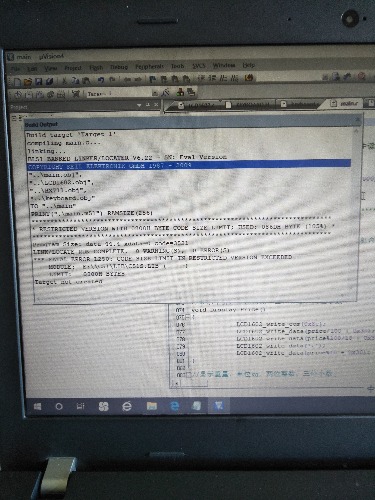375x500 pixels.
Task: Toggle the Project panel pin
Action: pos(148,105)
